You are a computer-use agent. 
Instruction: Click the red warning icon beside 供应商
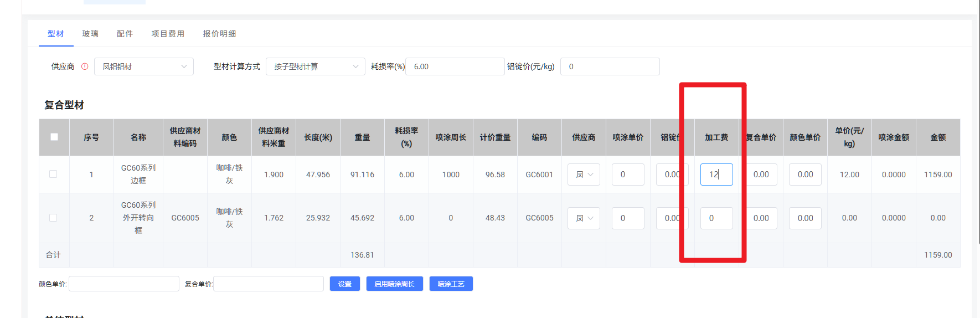[85, 66]
